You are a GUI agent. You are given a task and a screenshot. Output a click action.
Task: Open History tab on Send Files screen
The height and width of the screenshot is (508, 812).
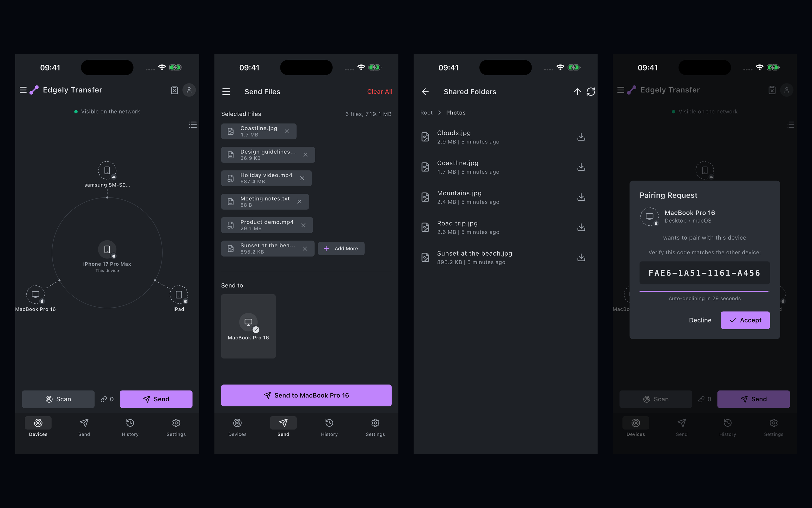click(x=330, y=427)
